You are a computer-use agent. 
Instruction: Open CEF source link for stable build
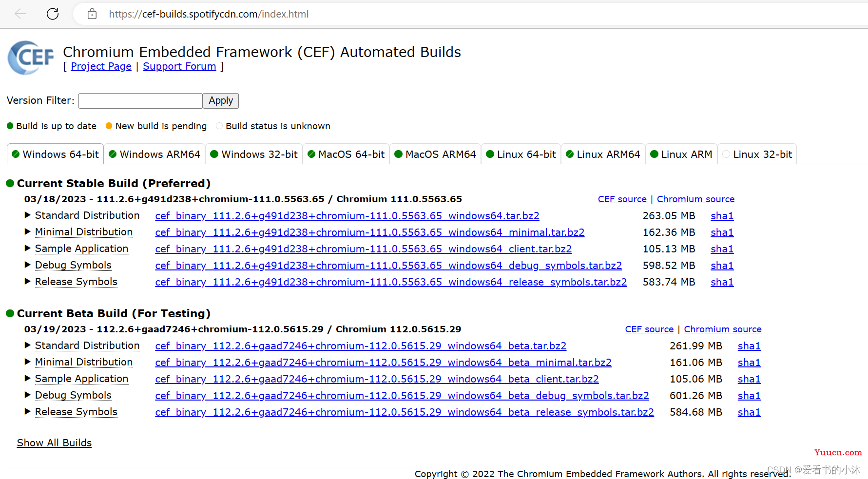click(622, 199)
